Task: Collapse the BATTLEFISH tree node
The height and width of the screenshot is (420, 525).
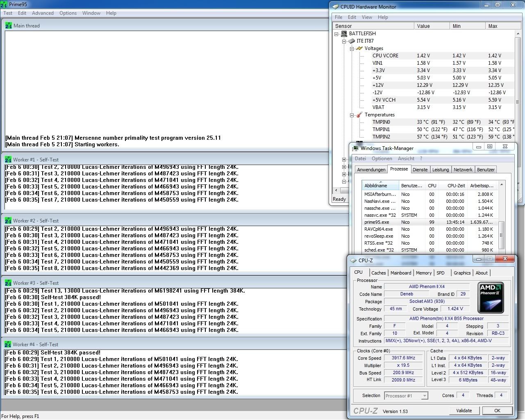Action: (x=336, y=34)
